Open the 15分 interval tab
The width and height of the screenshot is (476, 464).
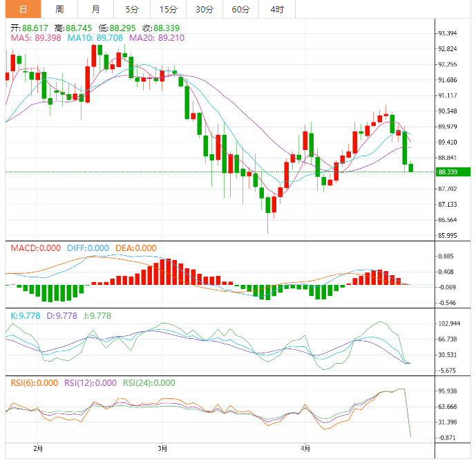(168, 9)
